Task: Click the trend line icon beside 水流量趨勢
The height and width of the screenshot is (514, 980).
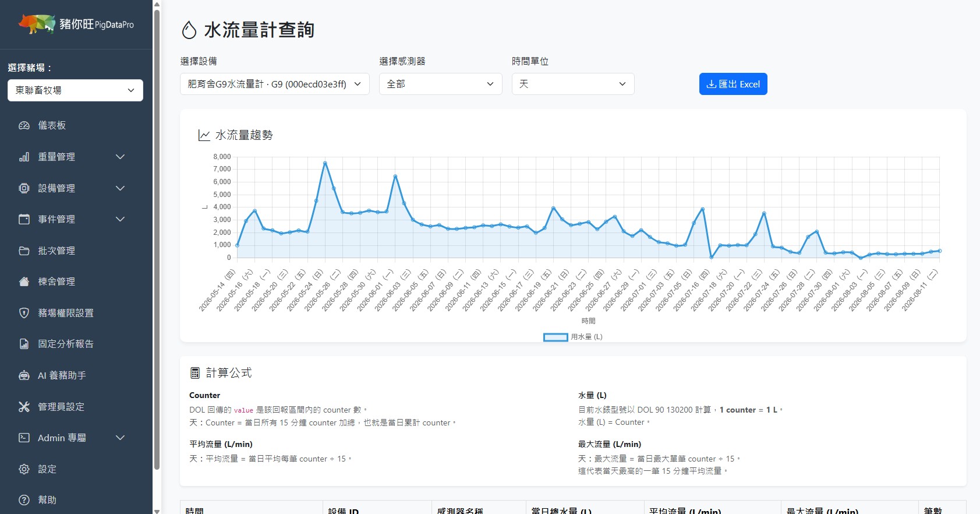Action: click(x=204, y=135)
